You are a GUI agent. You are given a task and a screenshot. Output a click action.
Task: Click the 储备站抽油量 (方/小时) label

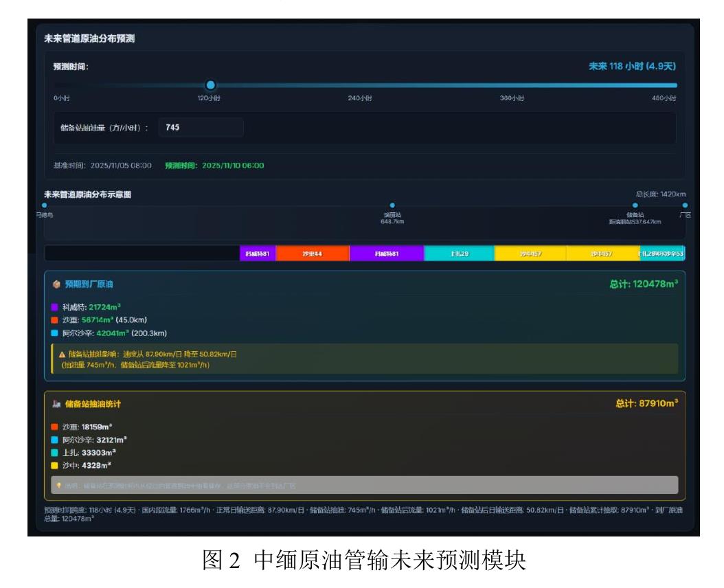[104, 128]
